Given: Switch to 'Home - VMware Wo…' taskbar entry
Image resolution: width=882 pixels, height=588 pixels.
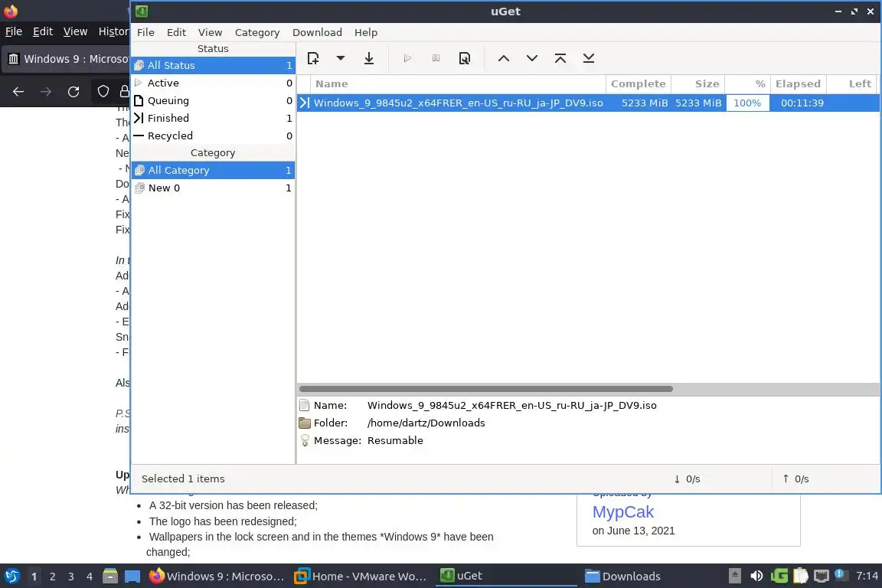Looking at the screenshot, I should pos(361,577).
